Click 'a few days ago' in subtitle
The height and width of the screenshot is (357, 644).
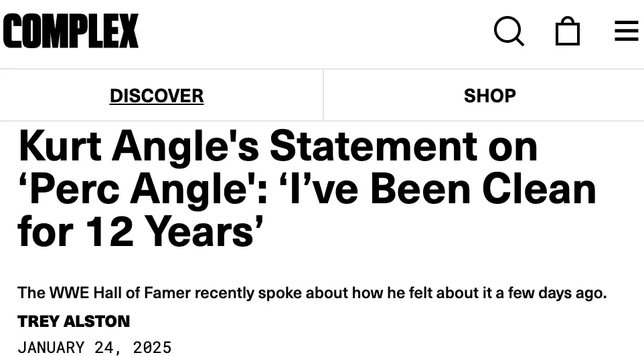pos(551,293)
